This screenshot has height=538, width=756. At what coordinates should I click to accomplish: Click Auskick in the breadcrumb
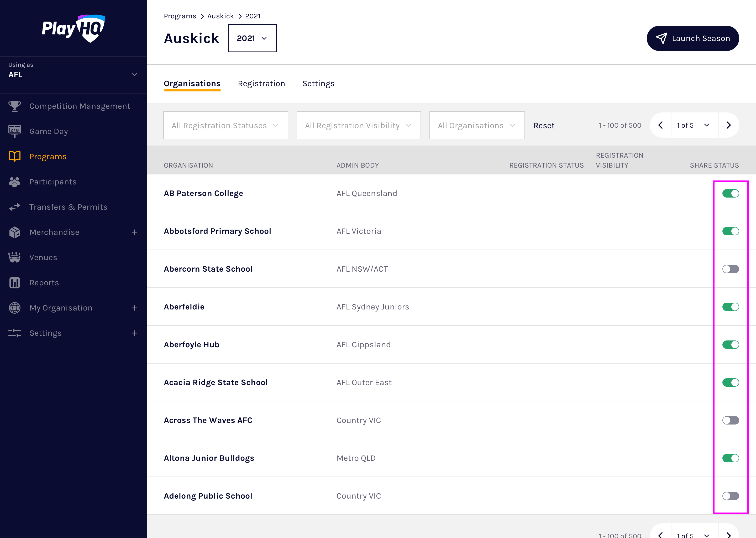coord(220,16)
